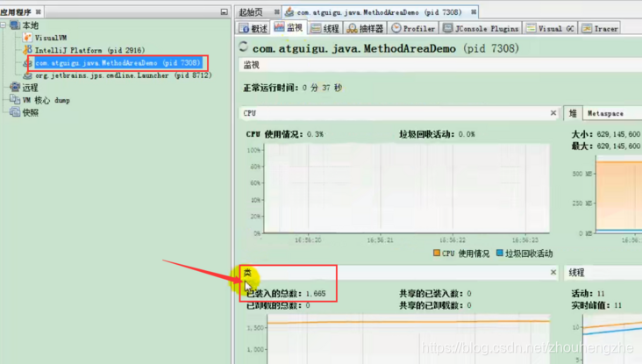Screen dimensions: 642x364
Task: Click the 正常运行时间 uptime value
Action: point(322,88)
